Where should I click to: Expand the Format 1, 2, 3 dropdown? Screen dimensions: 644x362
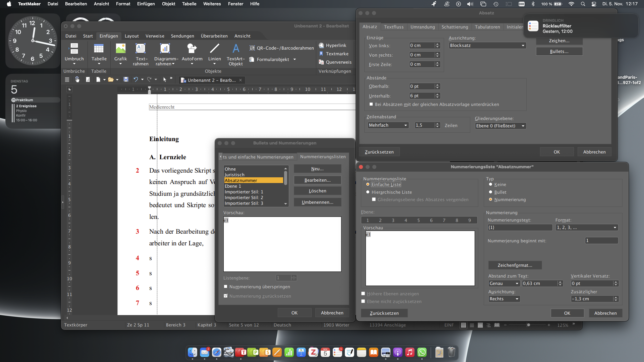587,227
